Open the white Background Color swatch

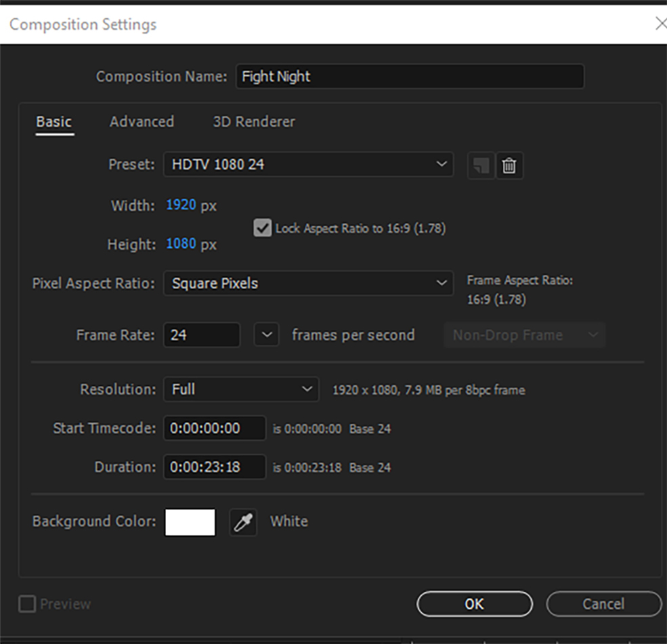(190, 522)
